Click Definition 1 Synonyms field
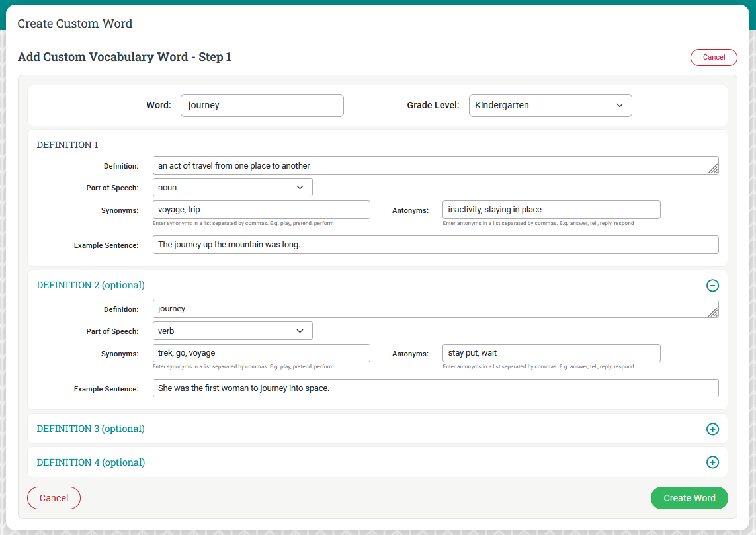 [x=261, y=210]
